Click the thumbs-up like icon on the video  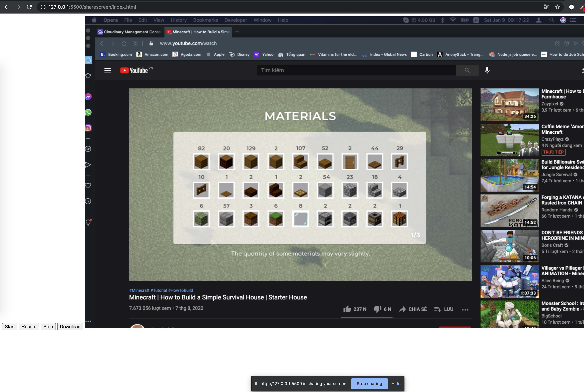pos(347,309)
